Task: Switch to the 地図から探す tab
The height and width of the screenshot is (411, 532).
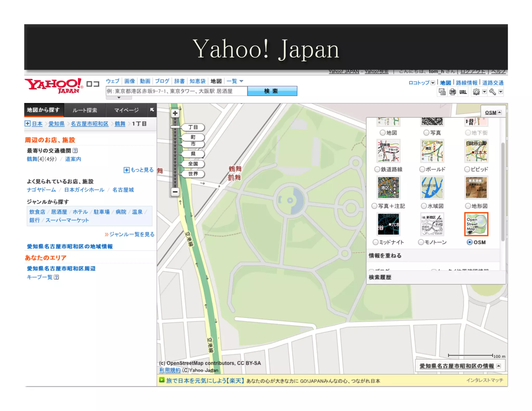Action: coord(44,110)
